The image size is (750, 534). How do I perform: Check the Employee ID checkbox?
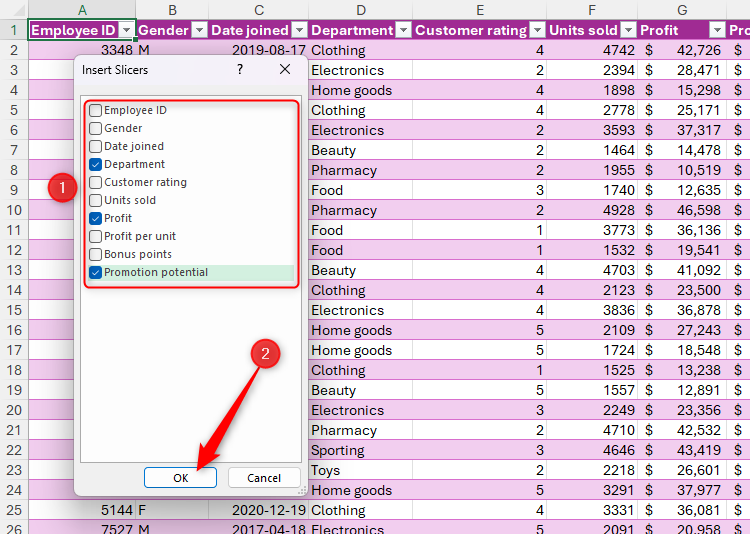pos(96,110)
